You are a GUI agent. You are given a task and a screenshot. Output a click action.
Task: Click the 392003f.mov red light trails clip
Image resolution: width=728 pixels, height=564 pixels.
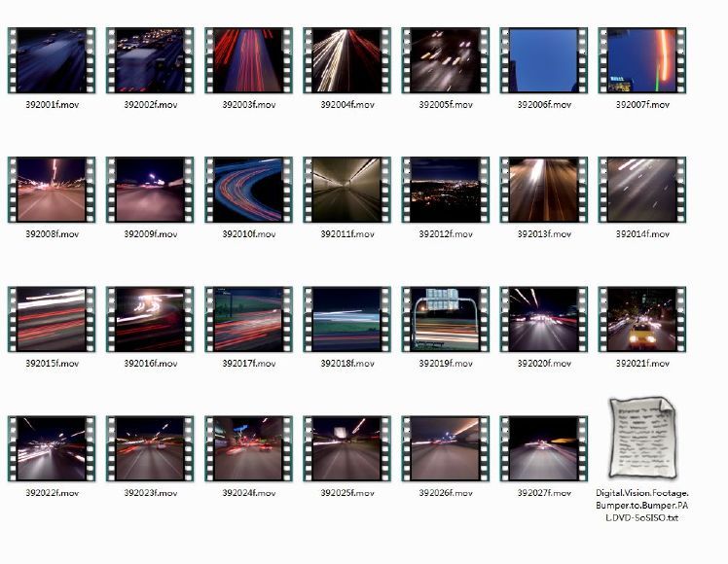248,60
